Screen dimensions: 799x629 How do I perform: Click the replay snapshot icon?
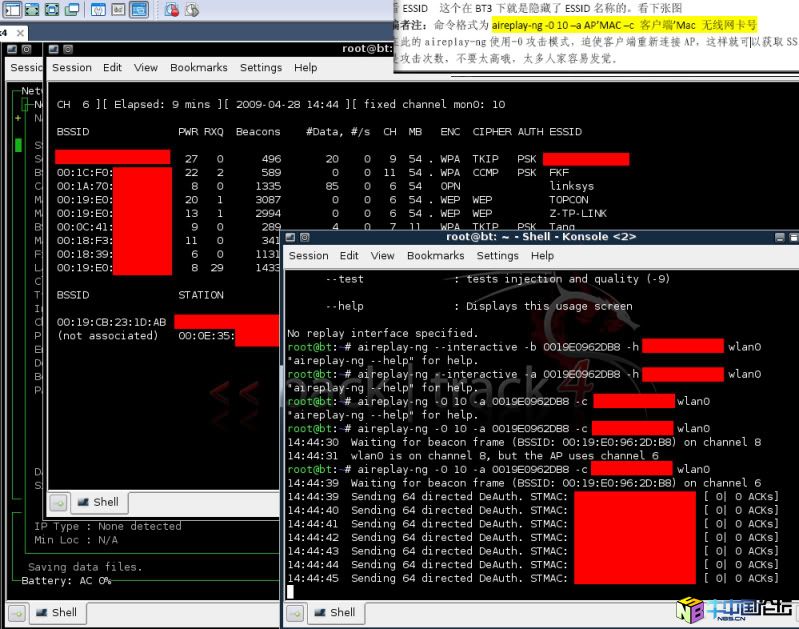tap(192, 10)
